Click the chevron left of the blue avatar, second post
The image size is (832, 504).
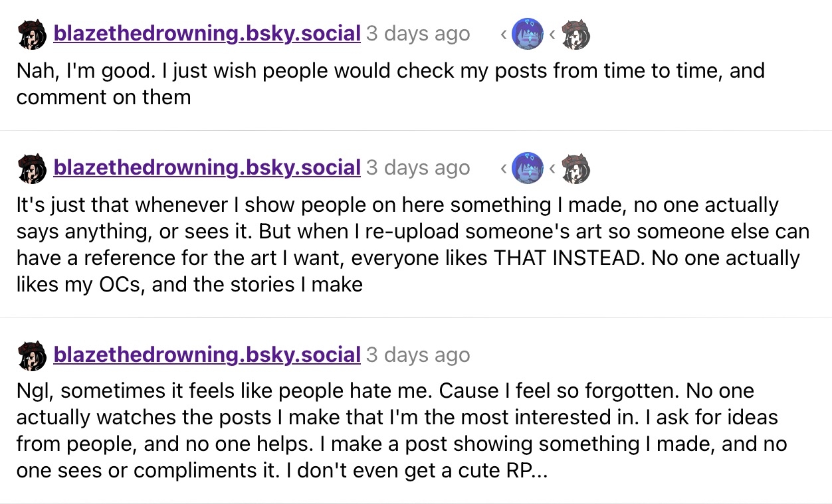(x=504, y=169)
